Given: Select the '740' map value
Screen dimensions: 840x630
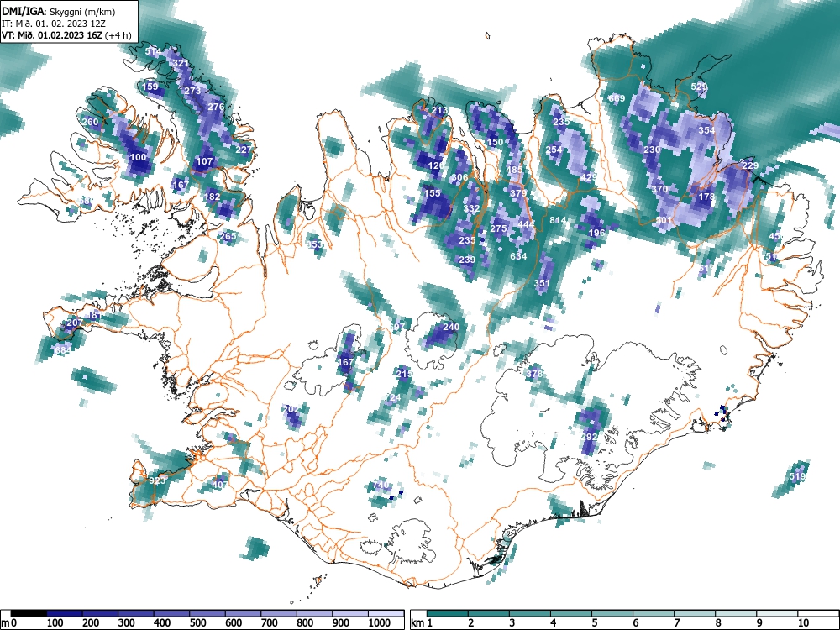Looking at the screenshot, I should point(381,485).
